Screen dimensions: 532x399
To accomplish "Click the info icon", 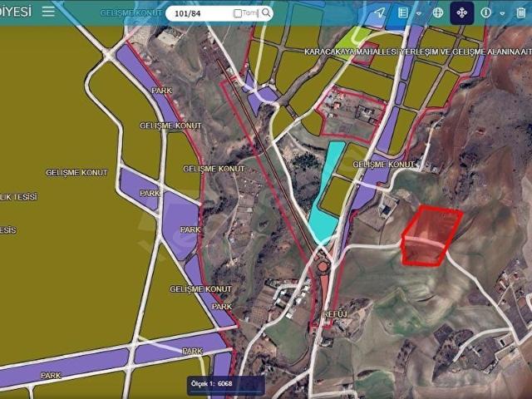I will (485, 13).
